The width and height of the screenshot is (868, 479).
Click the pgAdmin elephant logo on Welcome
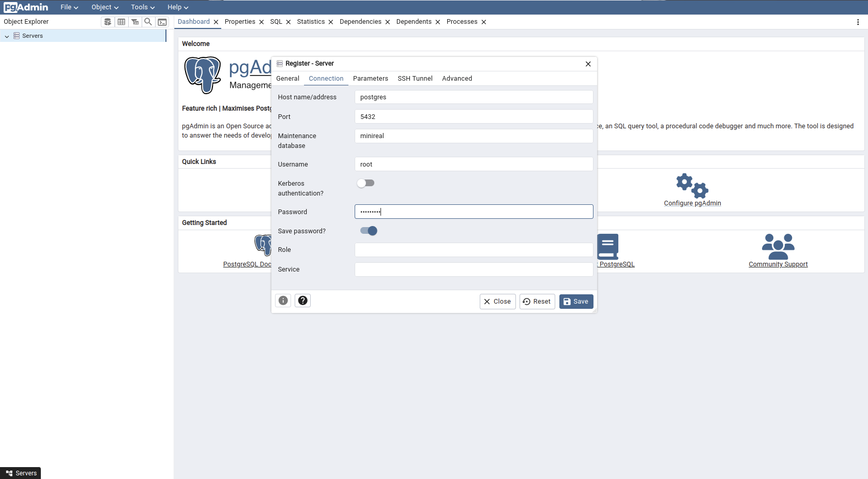click(203, 75)
